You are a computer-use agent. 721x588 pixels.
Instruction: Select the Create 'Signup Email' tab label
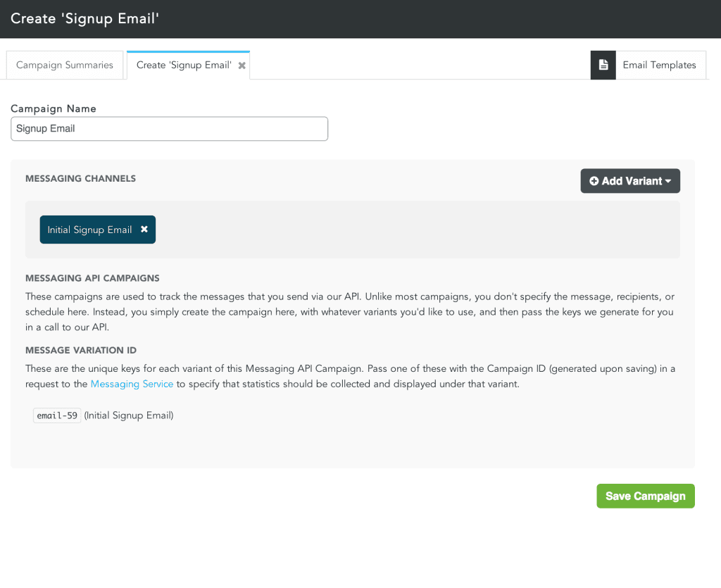coord(183,65)
